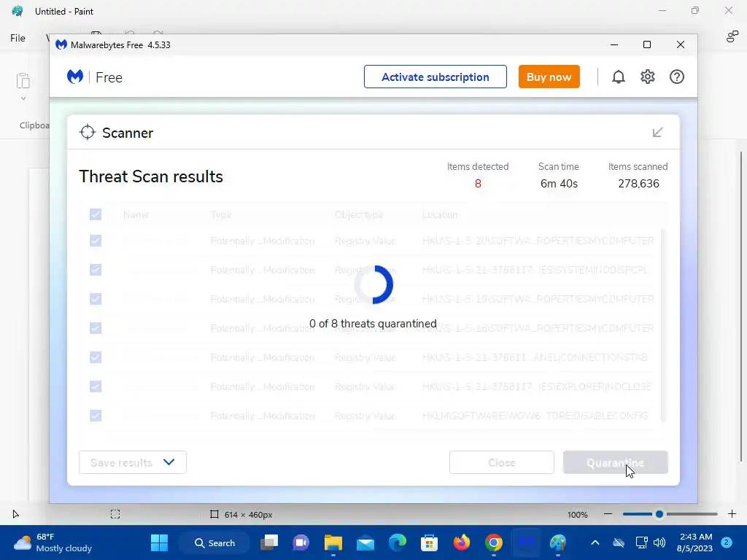Click the Location column header

coord(439,215)
